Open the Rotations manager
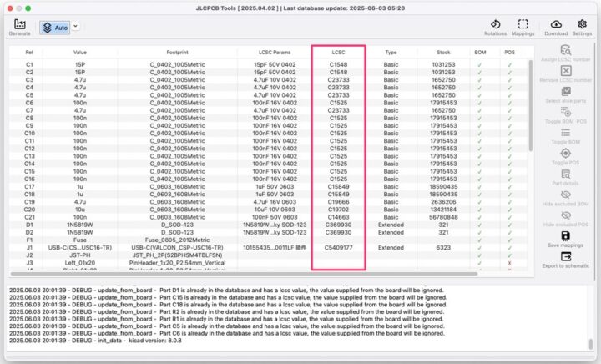Viewport: 601px width, 364px height. [x=495, y=25]
